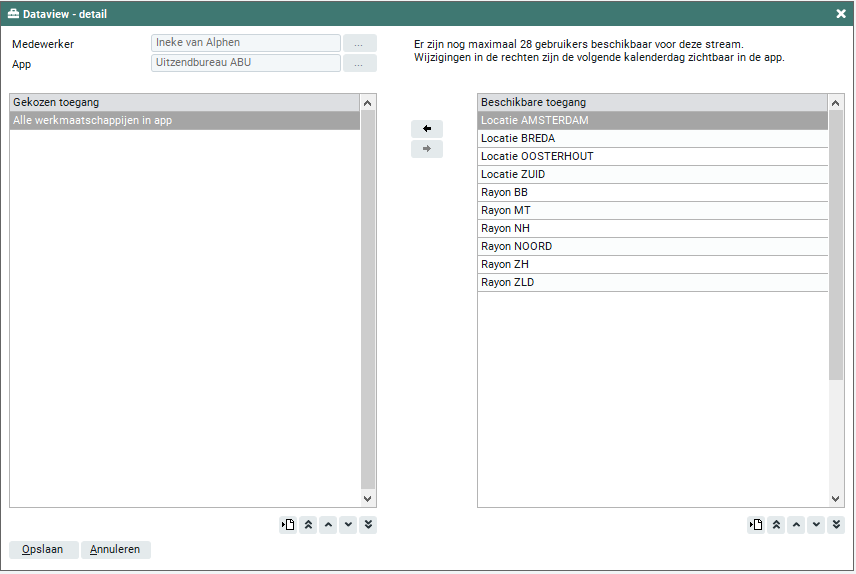
Task: Click the Medewerker input field
Action: pos(246,43)
